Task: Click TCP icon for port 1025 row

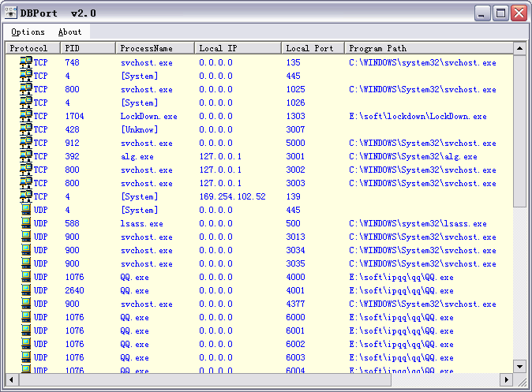Action: tap(26, 89)
